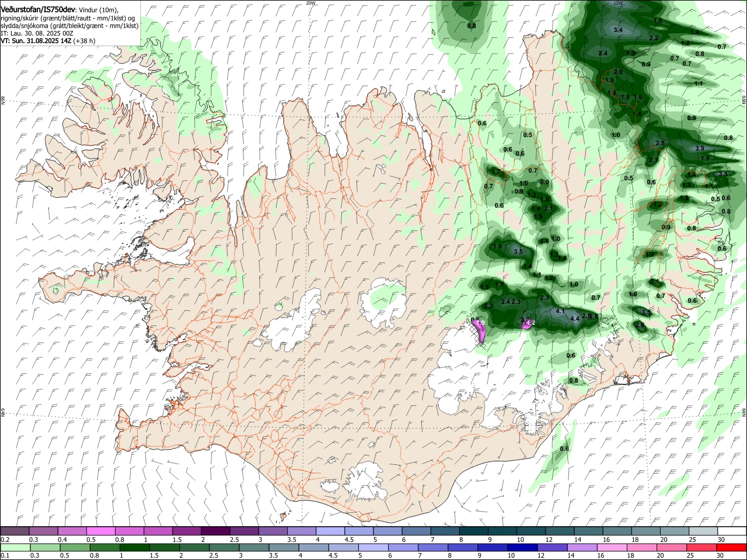Select the grayish-purple 0.2 snow legend swatch

(x=15, y=531)
